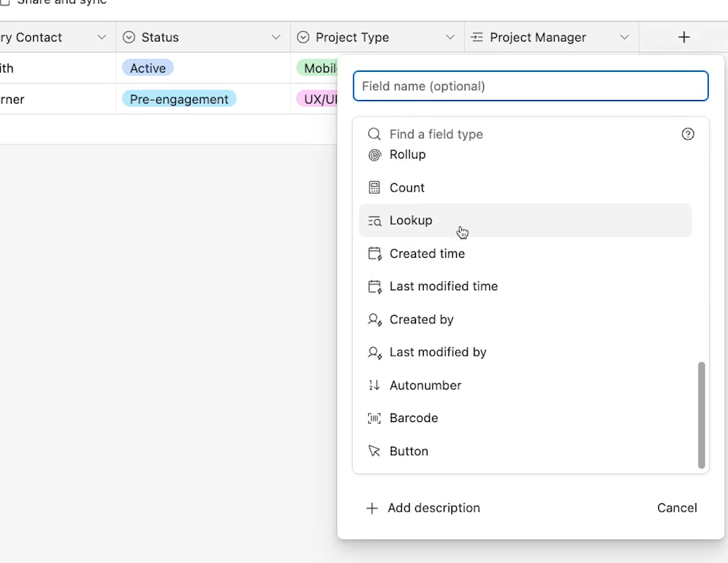728x563 pixels.
Task: Add a new field with plus icon
Action: (684, 37)
